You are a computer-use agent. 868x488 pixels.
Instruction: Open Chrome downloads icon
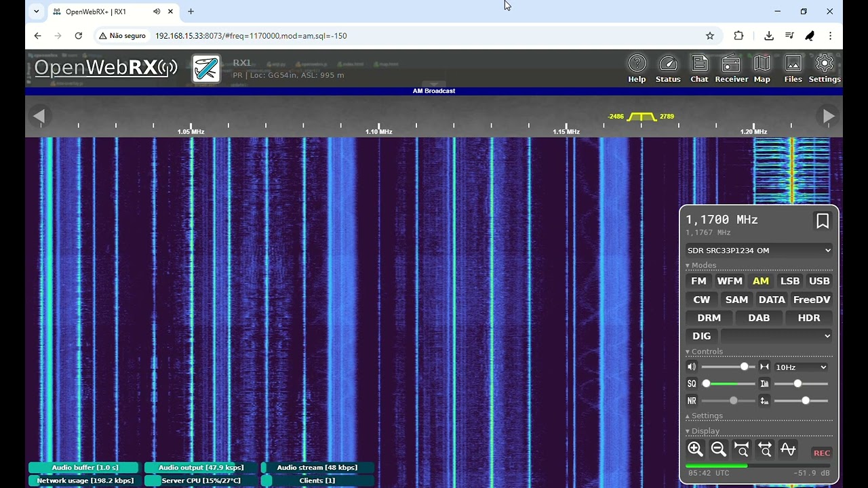[768, 36]
